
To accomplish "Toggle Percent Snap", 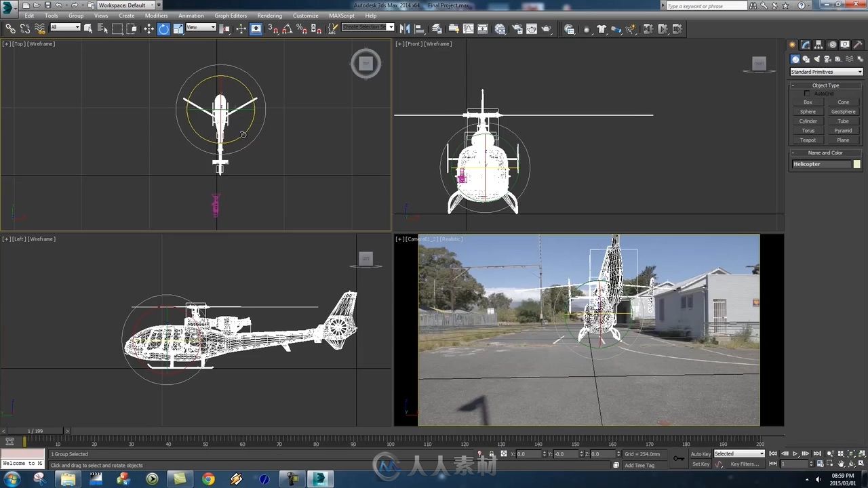I will pyautogui.click(x=302, y=28).
